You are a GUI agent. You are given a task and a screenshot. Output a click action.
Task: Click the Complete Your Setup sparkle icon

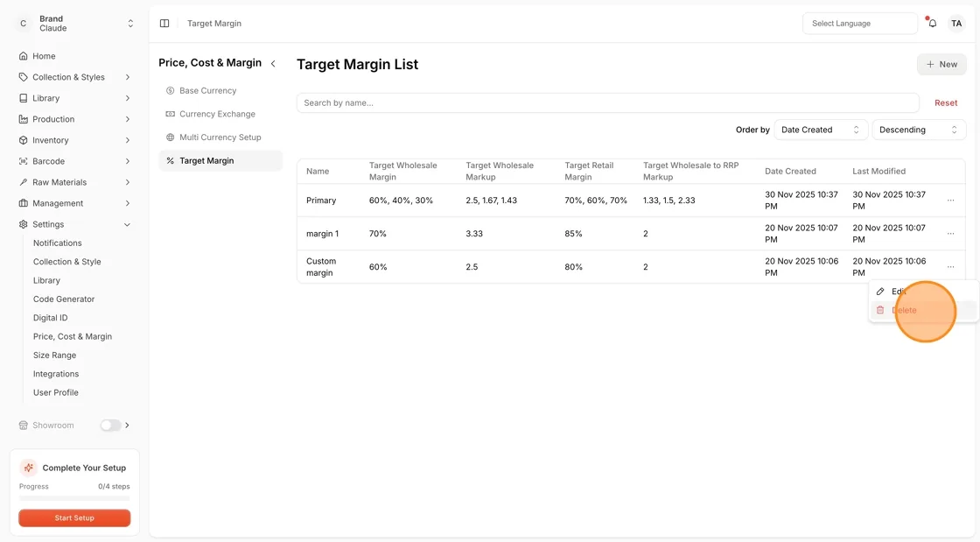point(28,468)
